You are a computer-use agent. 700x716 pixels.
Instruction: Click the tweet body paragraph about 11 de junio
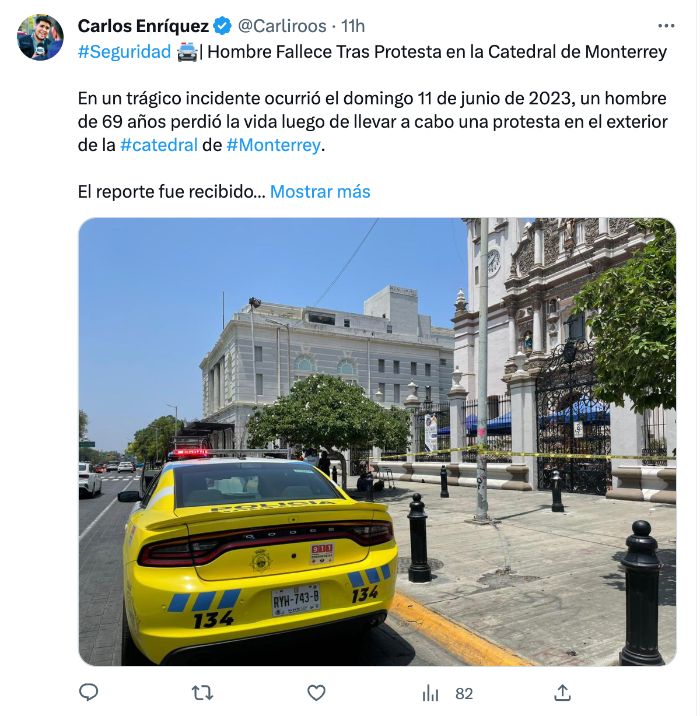click(373, 121)
